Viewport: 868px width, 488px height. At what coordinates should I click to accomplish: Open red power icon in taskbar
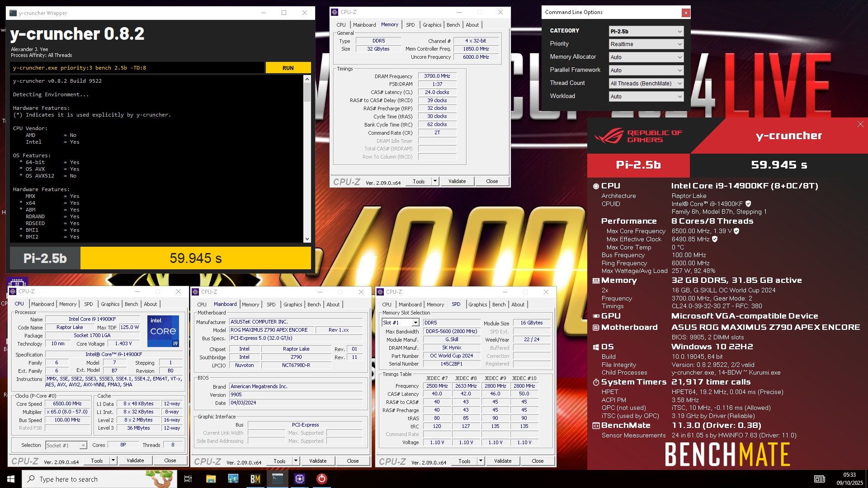321,479
